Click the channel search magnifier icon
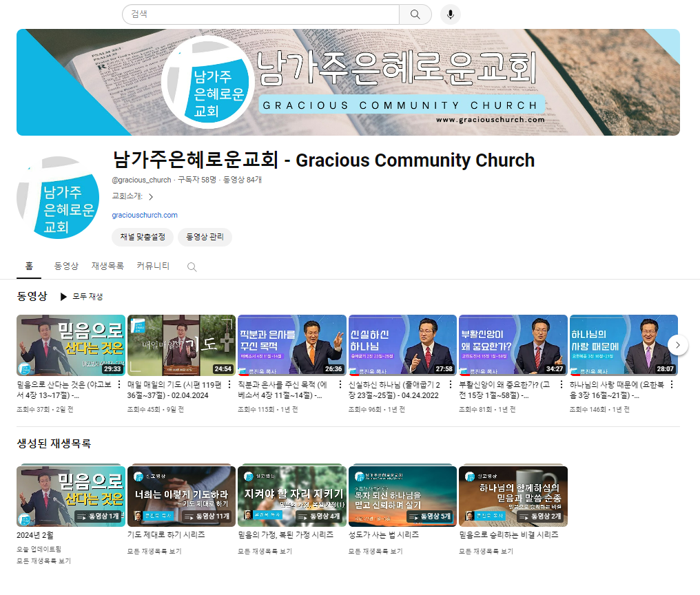 click(192, 267)
